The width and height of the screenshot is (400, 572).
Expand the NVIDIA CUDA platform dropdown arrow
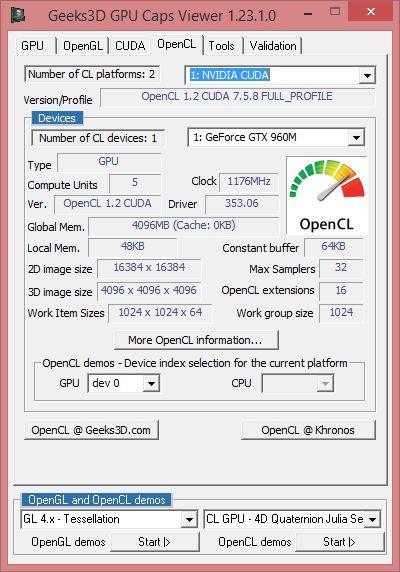click(x=367, y=76)
